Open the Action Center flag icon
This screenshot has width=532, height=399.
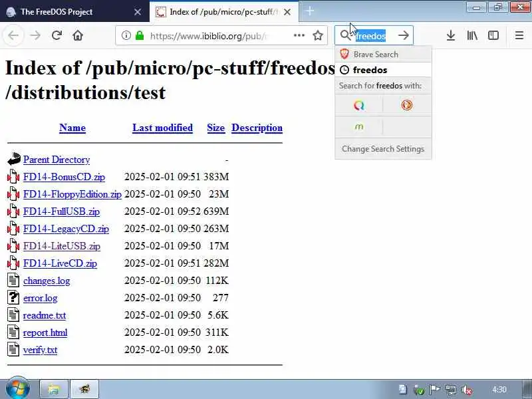[x=434, y=390]
